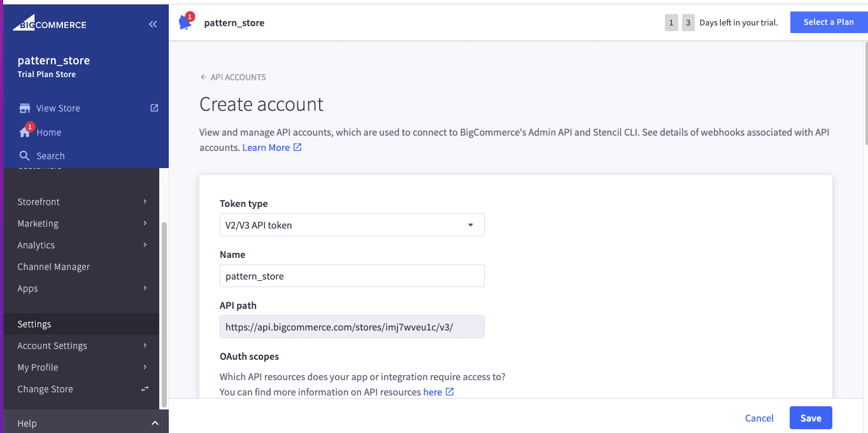Click the Home house icon
Image resolution: width=868 pixels, height=433 pixels.
pos(25,132)
